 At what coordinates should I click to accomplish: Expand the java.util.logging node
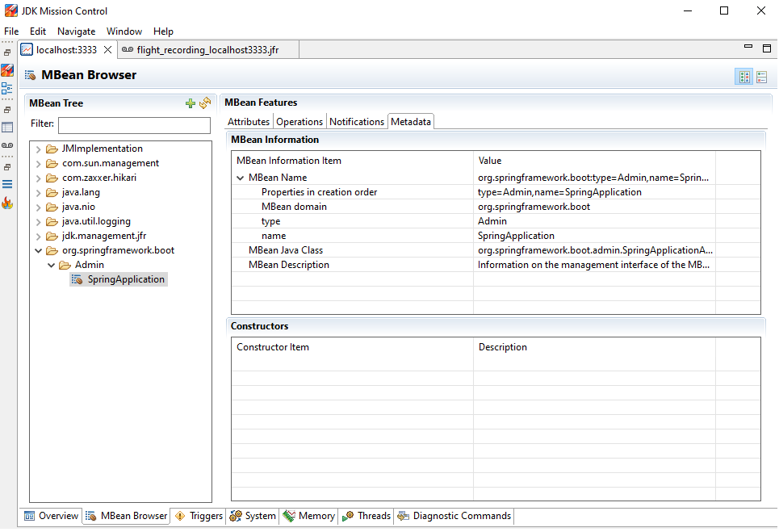(x=38, y=221)
